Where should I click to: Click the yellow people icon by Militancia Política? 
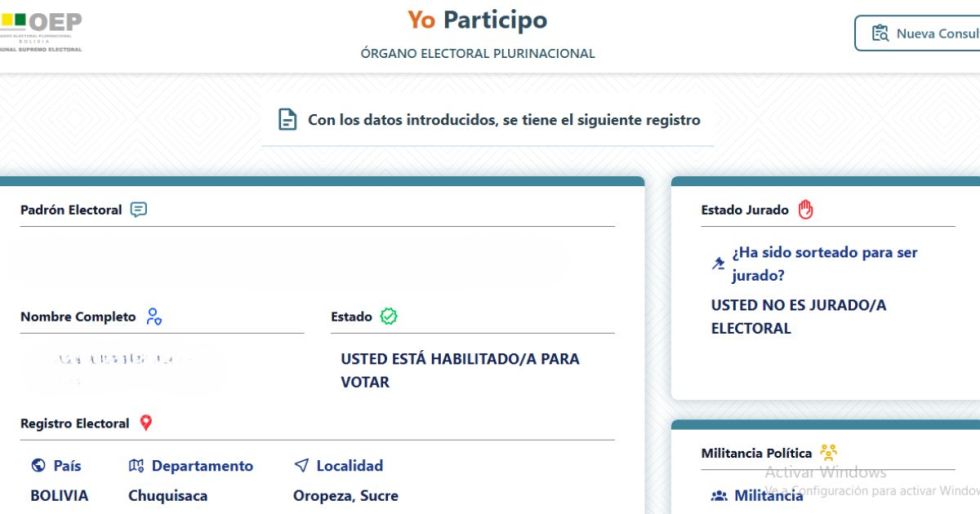828,452
